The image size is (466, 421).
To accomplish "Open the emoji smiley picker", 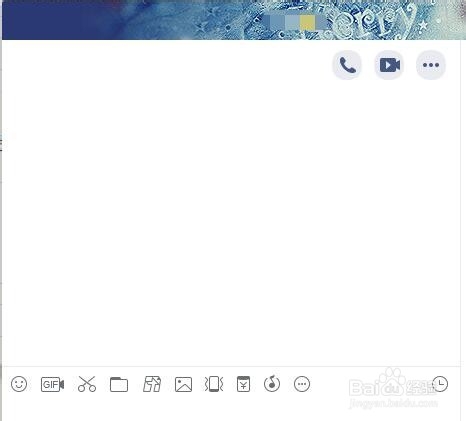I will point(19,384).
